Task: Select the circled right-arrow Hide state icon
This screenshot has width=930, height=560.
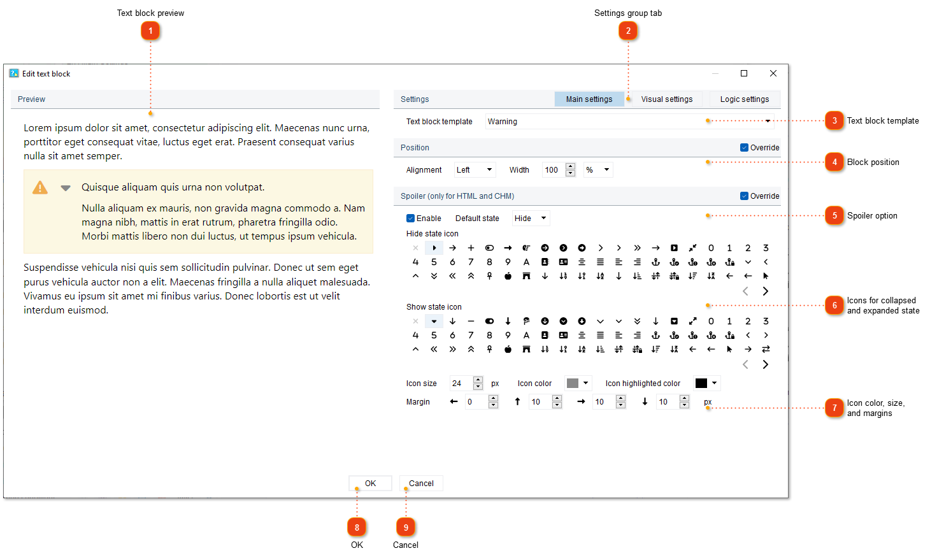Action: tap(545, 247)
